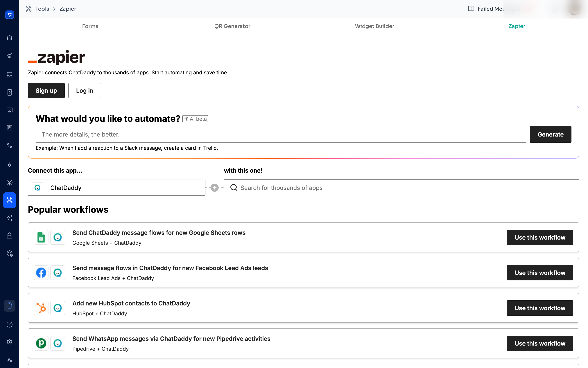Open the phone device sidebar icon

tap(10, 93)
